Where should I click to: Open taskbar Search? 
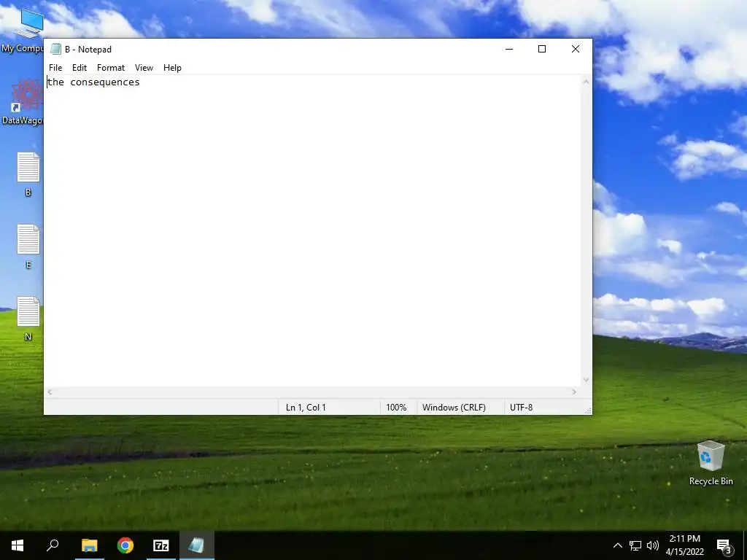pos(53,545)
